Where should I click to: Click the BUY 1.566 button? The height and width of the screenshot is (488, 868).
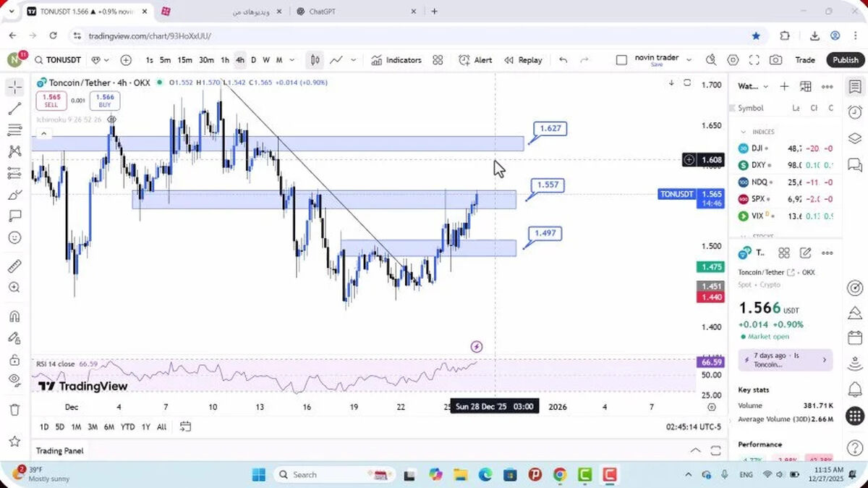click(105, 101)
